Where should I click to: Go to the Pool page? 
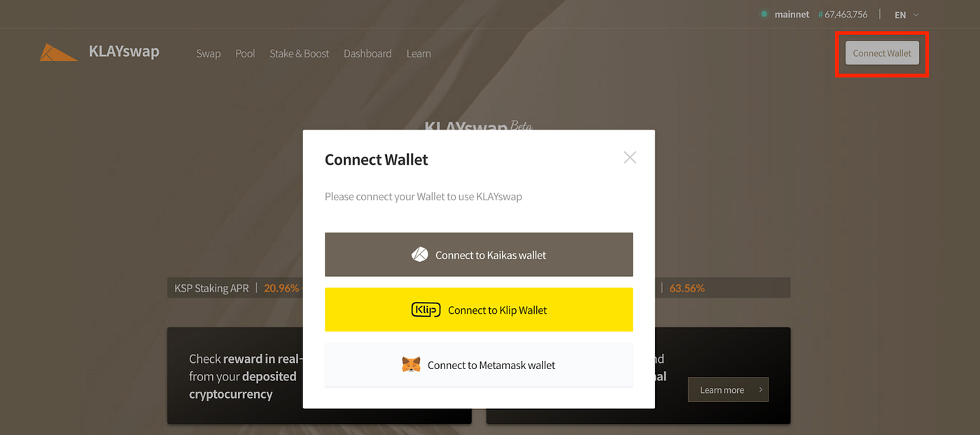click(245, 53)
